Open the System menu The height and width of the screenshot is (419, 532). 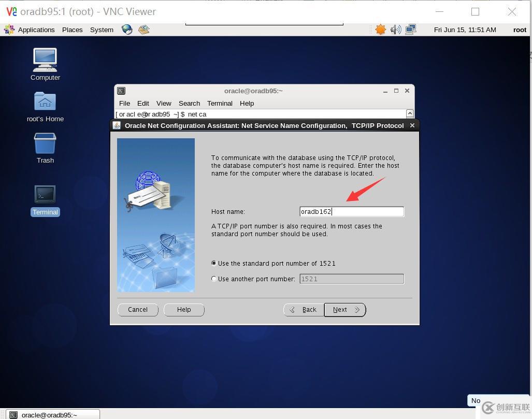click(102, 30)
